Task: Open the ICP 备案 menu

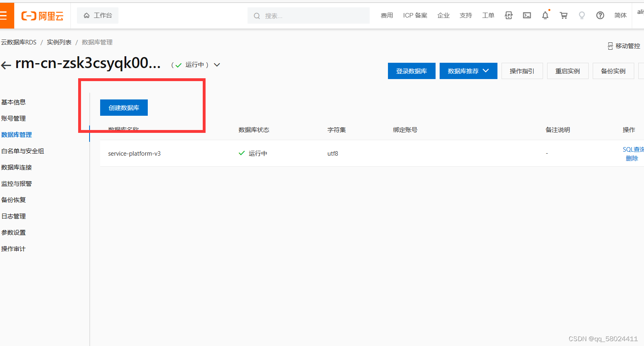Action: tap(415, 15)
